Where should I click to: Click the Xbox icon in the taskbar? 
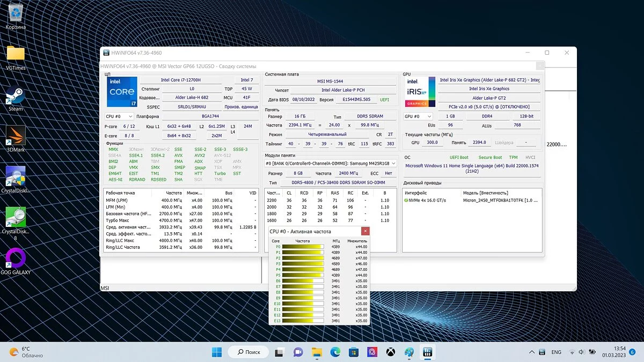392,352
